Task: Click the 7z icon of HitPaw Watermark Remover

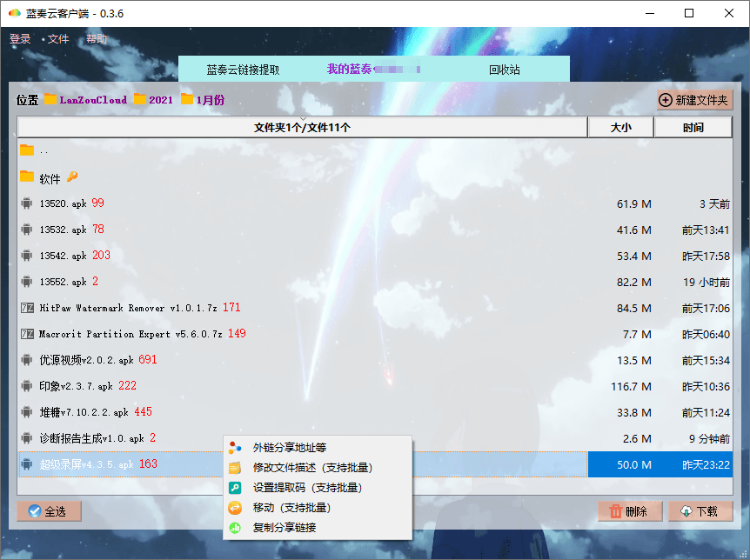Action: pos(27,308)
